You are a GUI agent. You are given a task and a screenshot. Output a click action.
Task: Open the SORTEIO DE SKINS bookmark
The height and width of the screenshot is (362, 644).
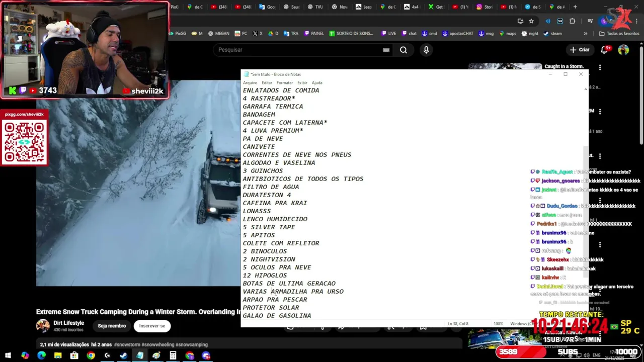(351, 33)
